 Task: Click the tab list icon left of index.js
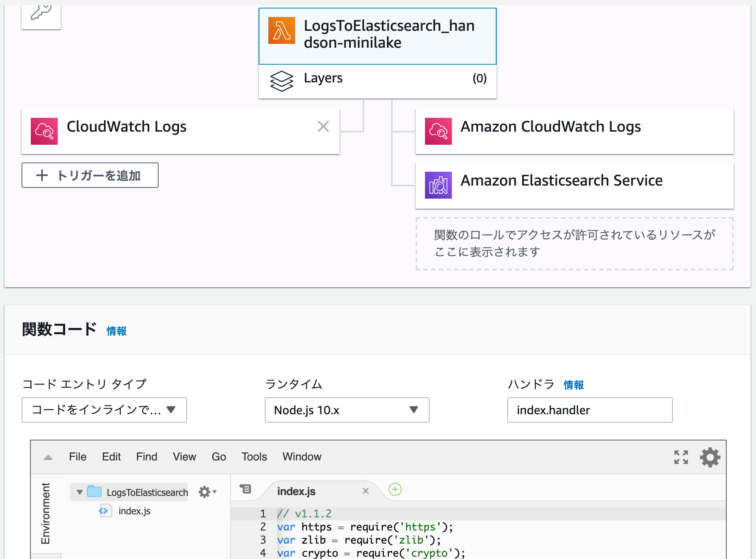(245, 489)
